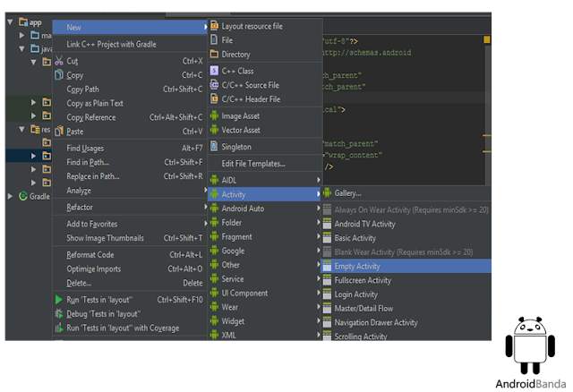The height and width of the screenshot is (392, 573).
Task: Collapse the java folder node
Action: pos(21,48)
